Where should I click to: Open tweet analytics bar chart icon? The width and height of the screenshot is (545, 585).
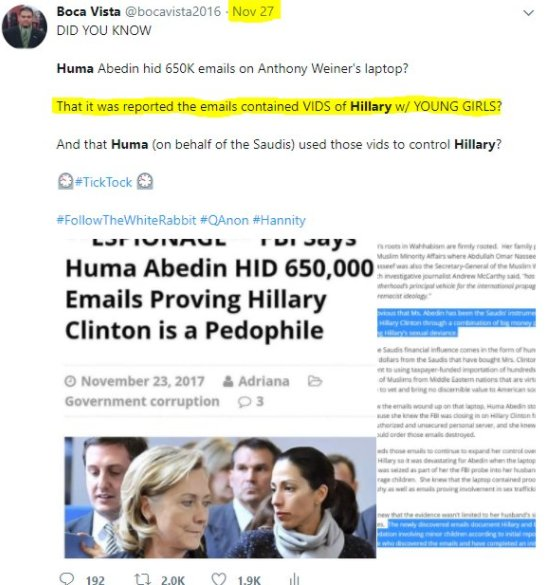[294, 579]
